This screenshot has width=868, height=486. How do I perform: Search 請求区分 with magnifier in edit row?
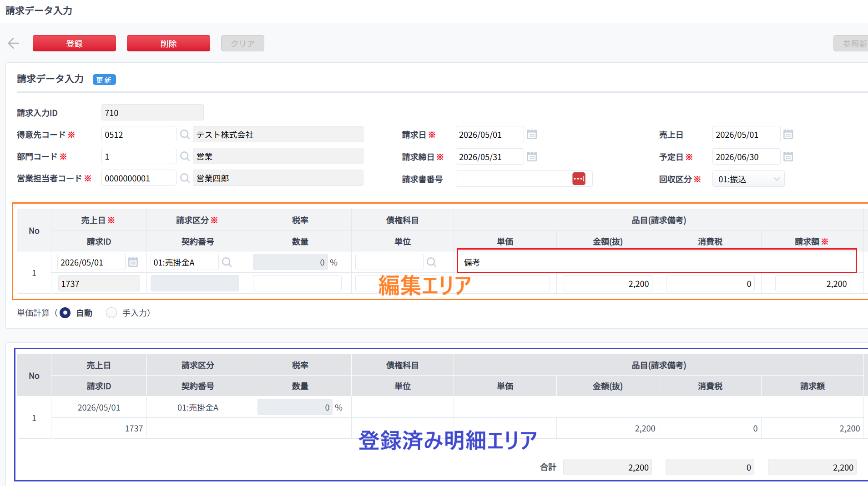click(227, 262)
